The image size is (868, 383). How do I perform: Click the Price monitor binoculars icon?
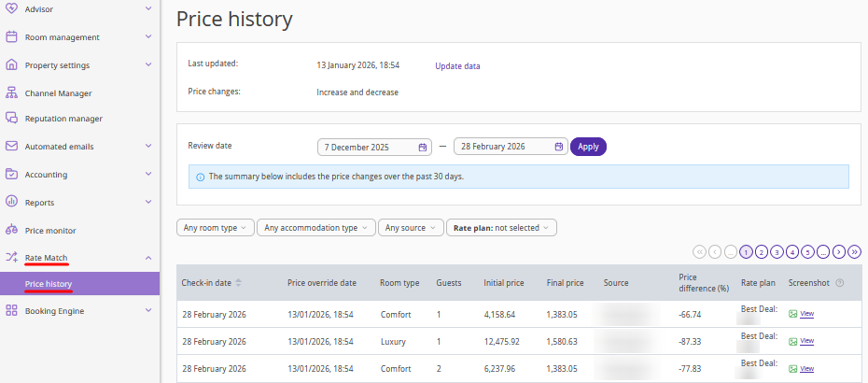tap(12, 230)
